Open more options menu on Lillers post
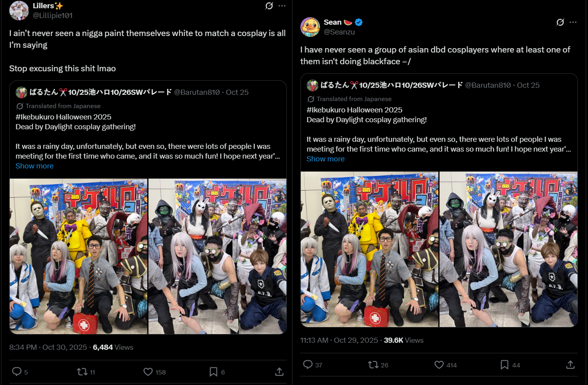588x385 pixels. click(x=282, y=6)
